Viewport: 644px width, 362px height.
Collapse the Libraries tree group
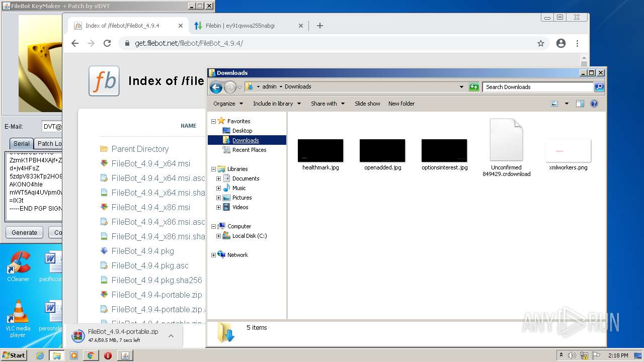pos(213,169)
